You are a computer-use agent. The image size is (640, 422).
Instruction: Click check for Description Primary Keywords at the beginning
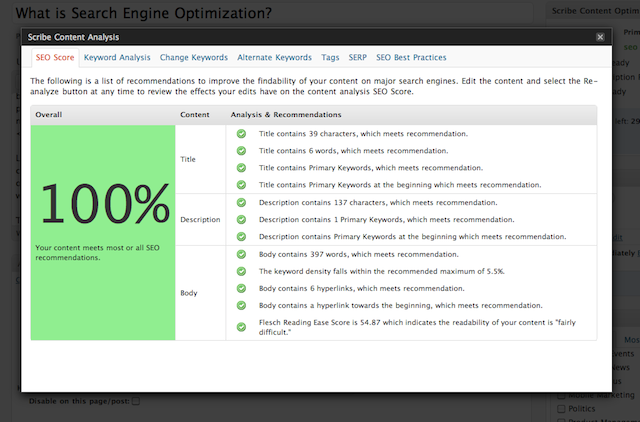(241, 237)
